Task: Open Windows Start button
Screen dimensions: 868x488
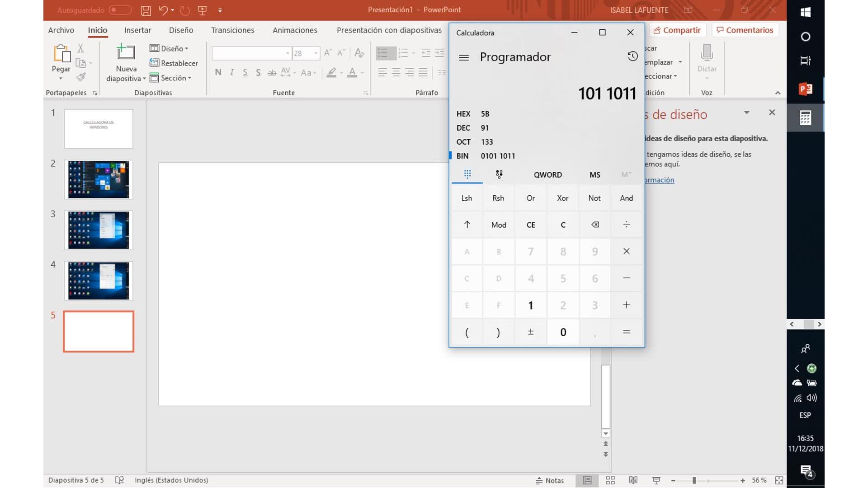Action: click(x=805, y=12)
